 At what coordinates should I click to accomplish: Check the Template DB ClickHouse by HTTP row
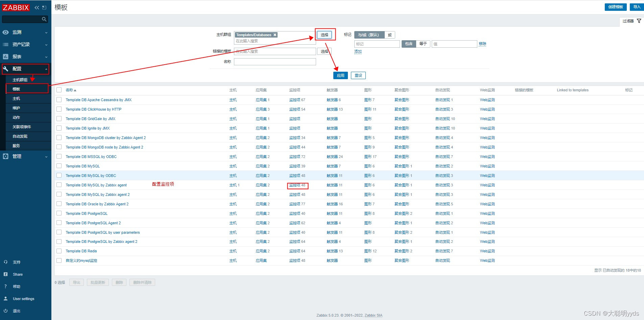pos(59,109)
